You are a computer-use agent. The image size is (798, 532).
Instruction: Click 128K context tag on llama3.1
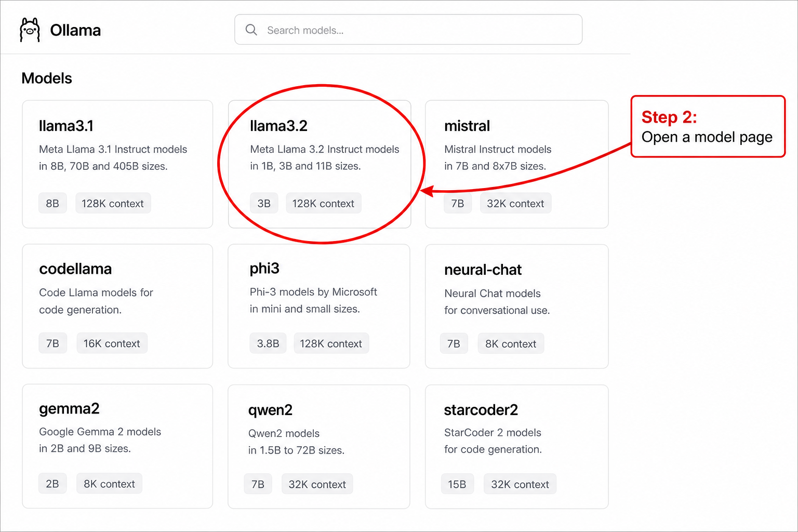(113, 203)
